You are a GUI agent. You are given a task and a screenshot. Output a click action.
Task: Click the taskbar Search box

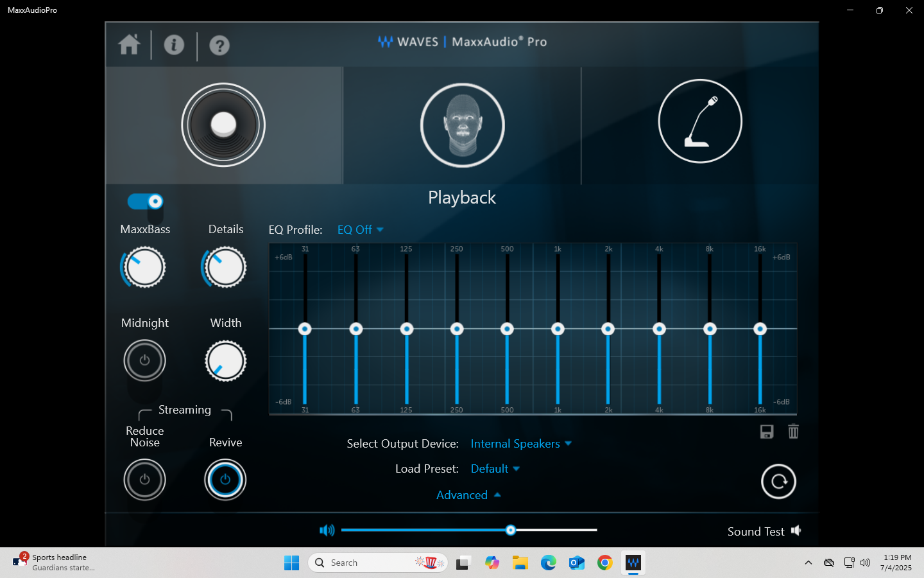click(377, 563)
